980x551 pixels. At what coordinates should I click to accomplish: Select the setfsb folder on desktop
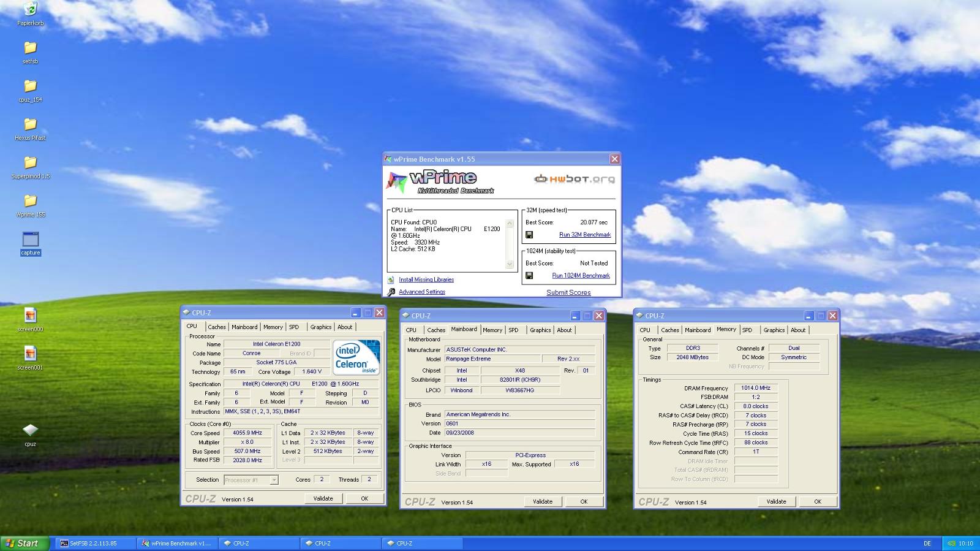click(x=30, y=48)
